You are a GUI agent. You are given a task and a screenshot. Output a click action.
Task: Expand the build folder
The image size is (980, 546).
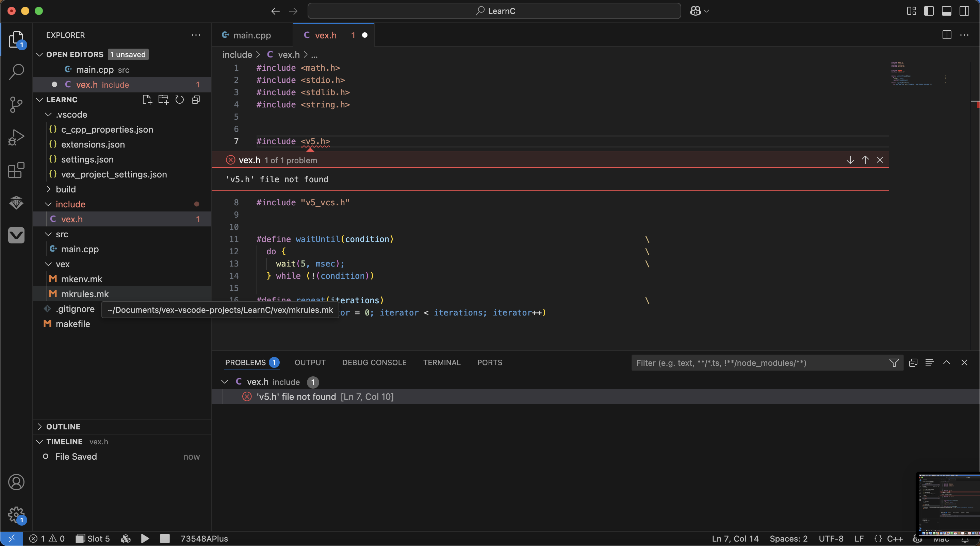tap(65, 189)
